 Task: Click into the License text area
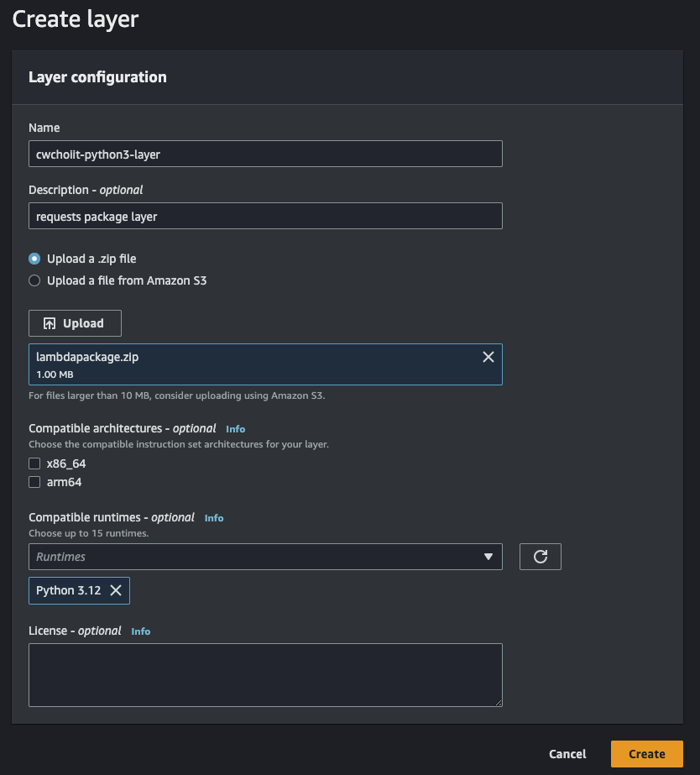pyautogui.click(x=265, y=675)
